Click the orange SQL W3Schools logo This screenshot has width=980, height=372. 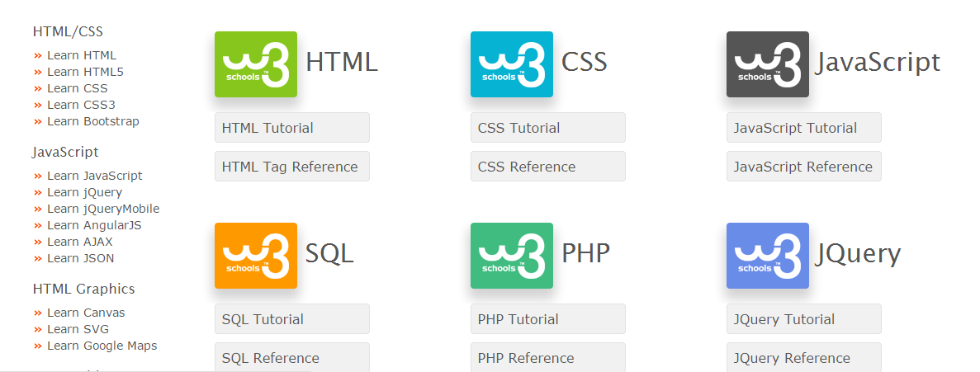(255, 256)
